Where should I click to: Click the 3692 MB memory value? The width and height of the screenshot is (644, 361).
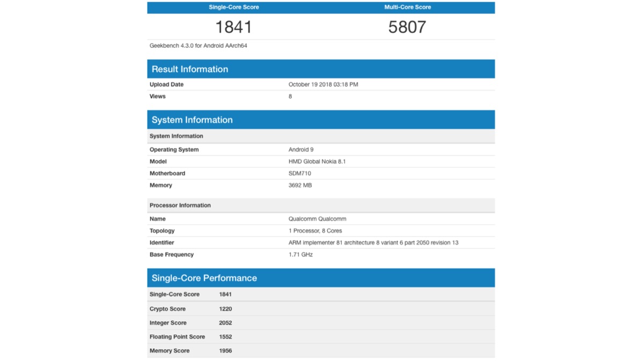300,185
